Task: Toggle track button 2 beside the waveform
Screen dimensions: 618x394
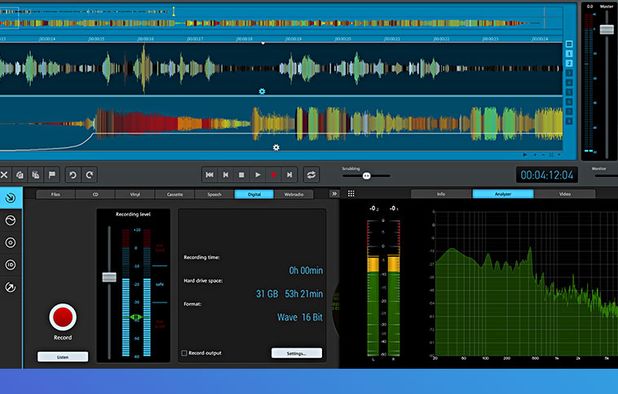Action: click(569, 63)
